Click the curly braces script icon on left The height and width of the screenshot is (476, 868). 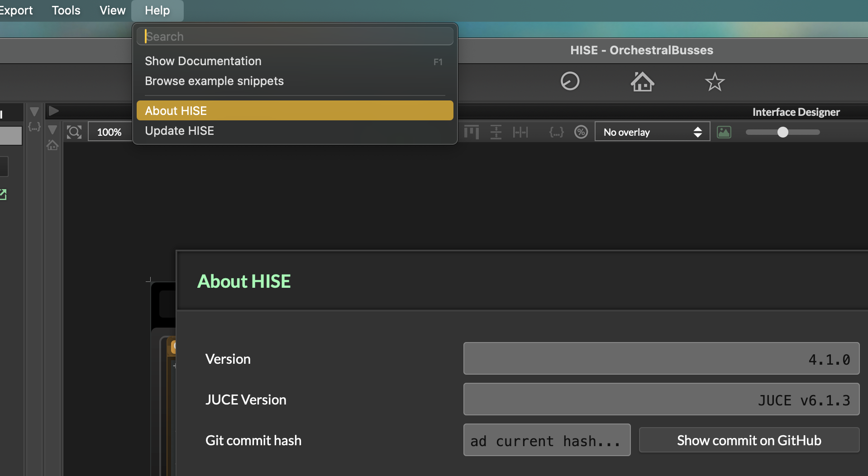point(34,127)
